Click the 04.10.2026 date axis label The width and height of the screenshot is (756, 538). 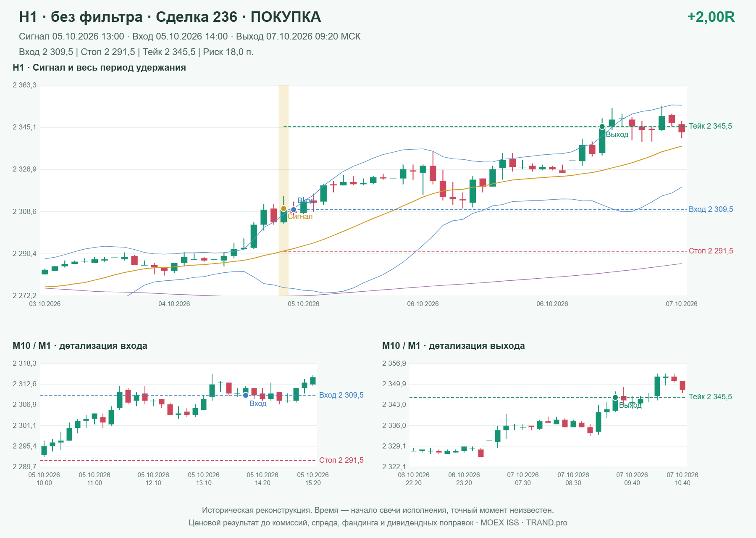[x=174, y=304]
